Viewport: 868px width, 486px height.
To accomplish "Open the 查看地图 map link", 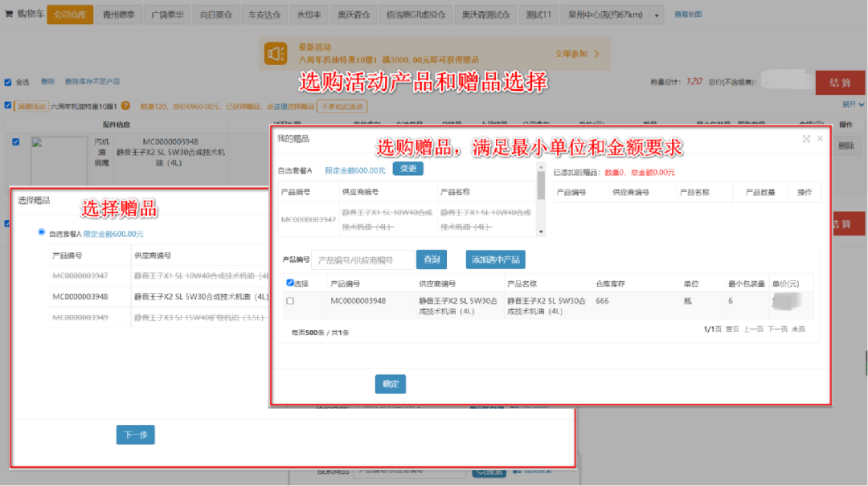I will pos(688,14).
